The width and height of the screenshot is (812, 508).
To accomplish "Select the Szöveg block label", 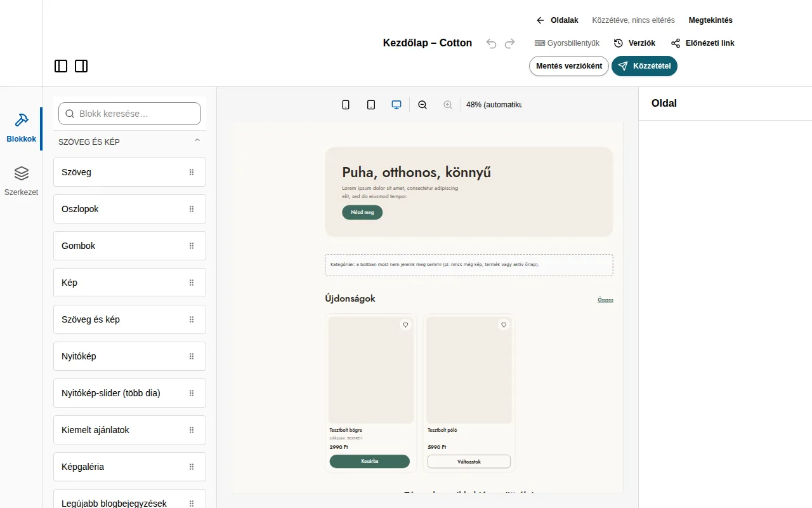I will pos(76,172).
